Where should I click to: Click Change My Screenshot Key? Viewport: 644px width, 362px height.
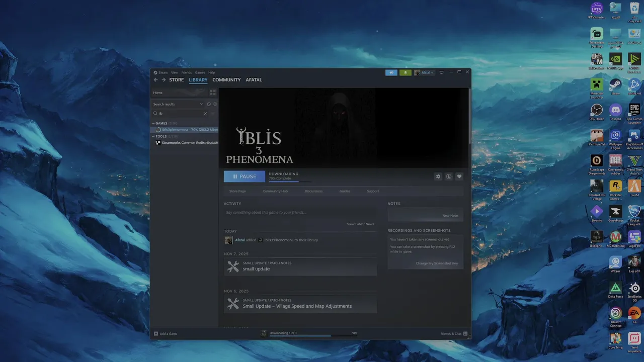pyautogui.click(x=437, y=263)
